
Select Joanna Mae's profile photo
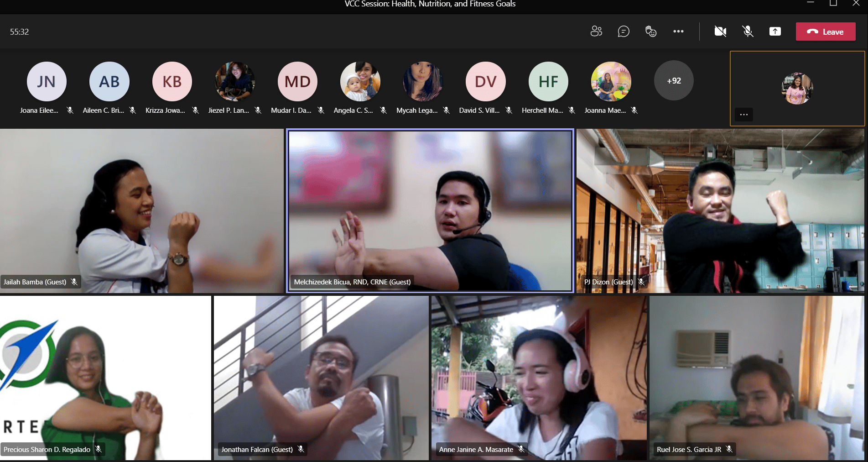coord(611,81)
